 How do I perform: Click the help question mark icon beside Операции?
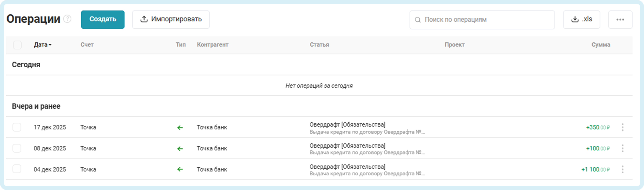coord(67,19)
